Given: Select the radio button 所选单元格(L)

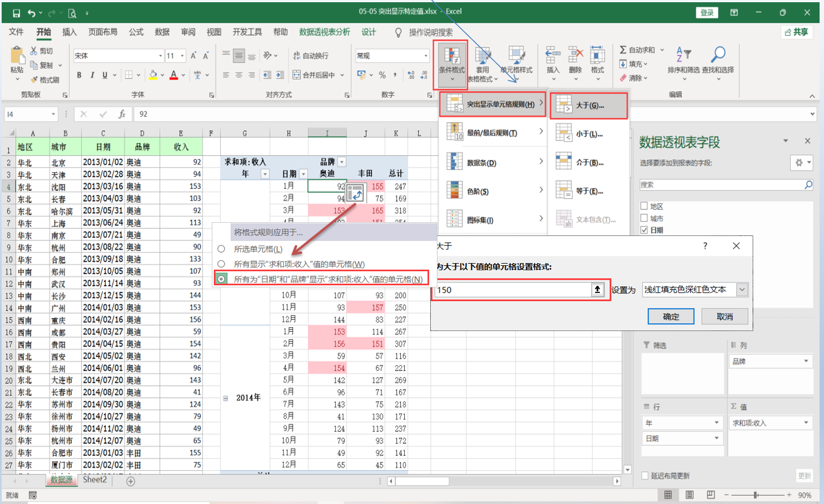Looking at the screenshot, I should 221,249.
